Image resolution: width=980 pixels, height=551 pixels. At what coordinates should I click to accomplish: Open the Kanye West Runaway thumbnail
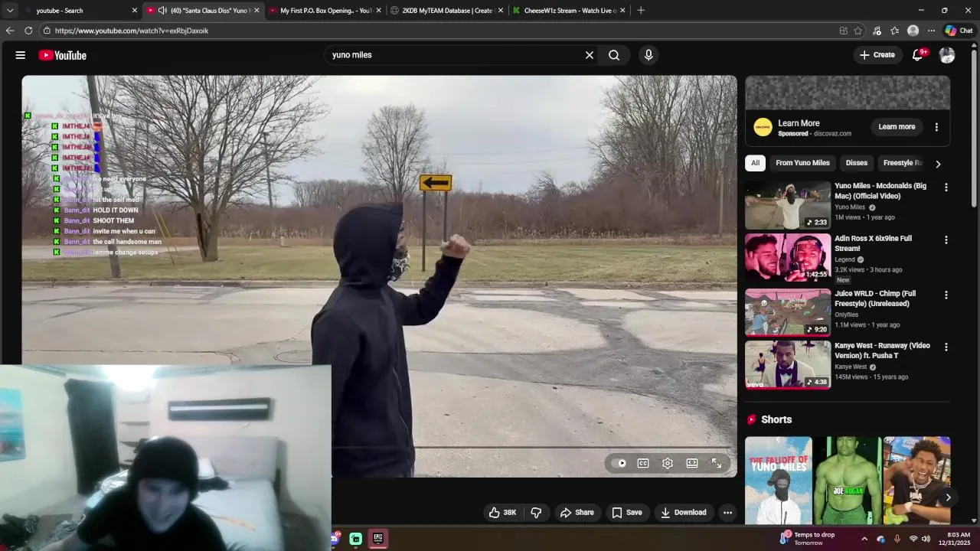coord(788,365)
